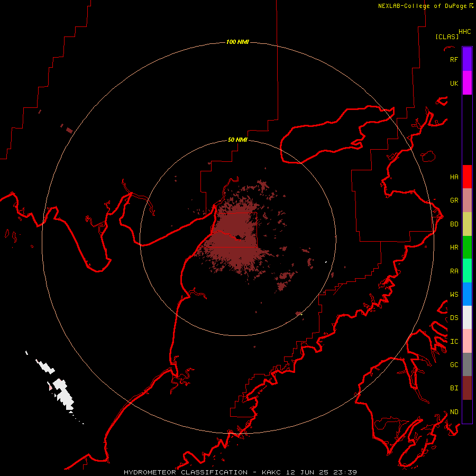This screenshot has height=476, width=476.
Task: Click the RA legend label
Action: click(454, 271)
